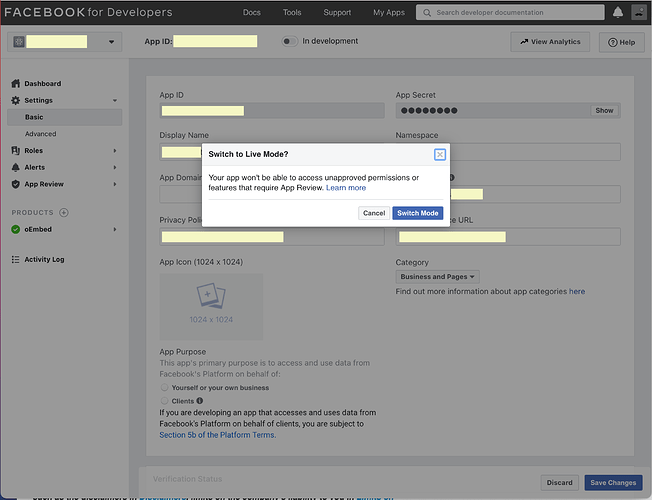The image size is (652, 500).
Task: Open the app categories here link
Action: click(x=577, y=292)
